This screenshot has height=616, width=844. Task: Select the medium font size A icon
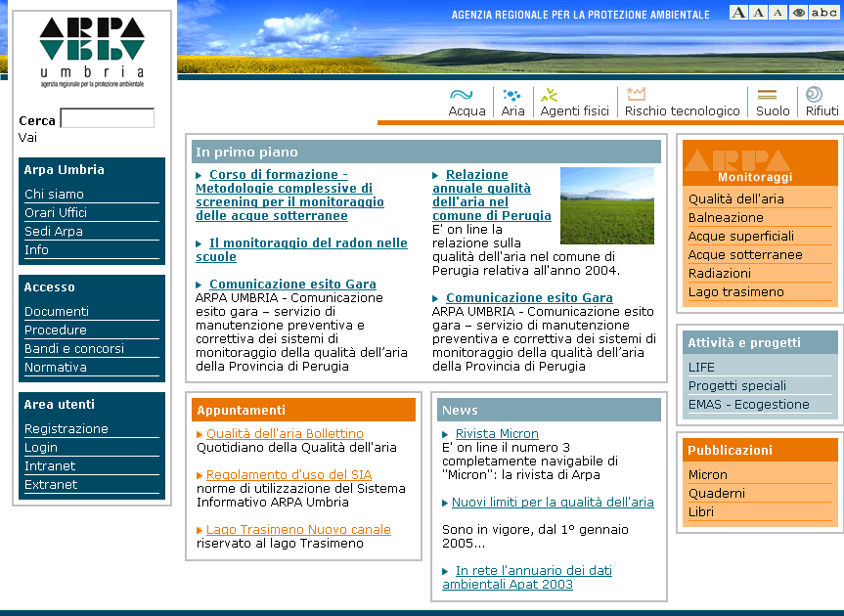758,13
